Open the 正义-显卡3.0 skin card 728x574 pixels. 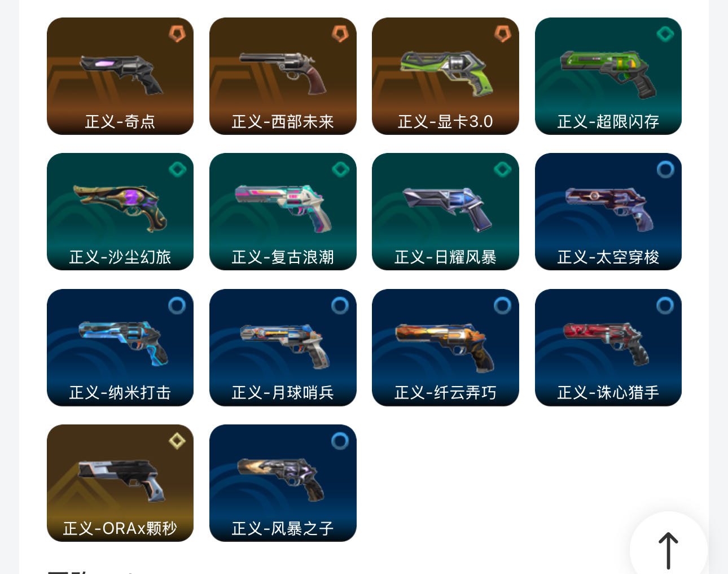tap(445, 76)
